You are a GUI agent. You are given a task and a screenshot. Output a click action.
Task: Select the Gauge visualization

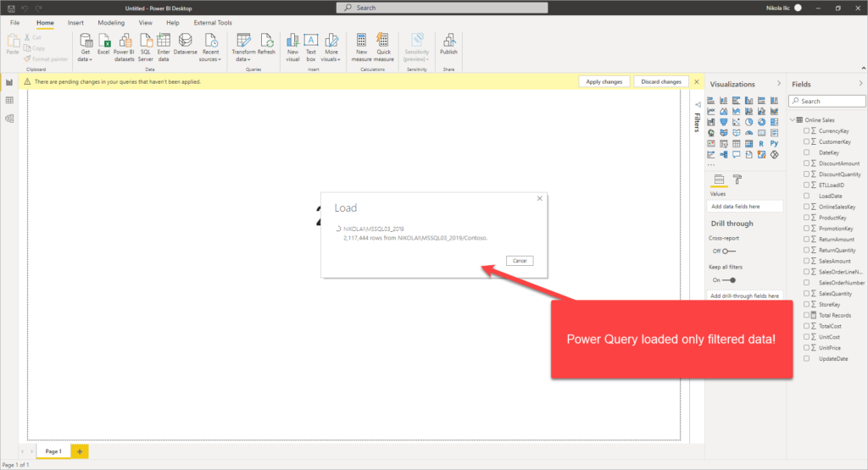click(x=749, y=133)
